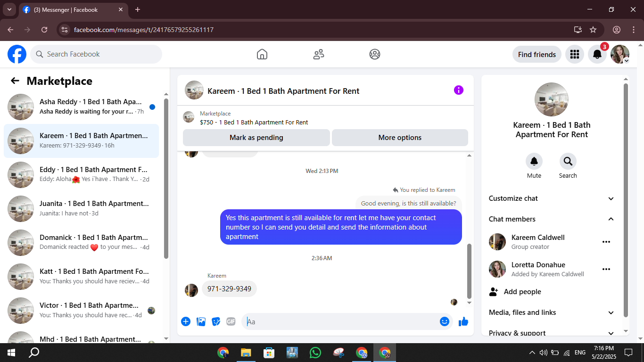
Task: Open the Facebook notifications bell
Action: [597, 54]
